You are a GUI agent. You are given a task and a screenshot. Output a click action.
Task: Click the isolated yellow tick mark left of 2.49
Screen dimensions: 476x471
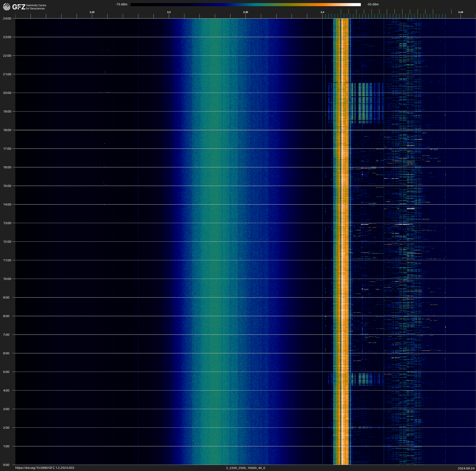pos(451,12)
